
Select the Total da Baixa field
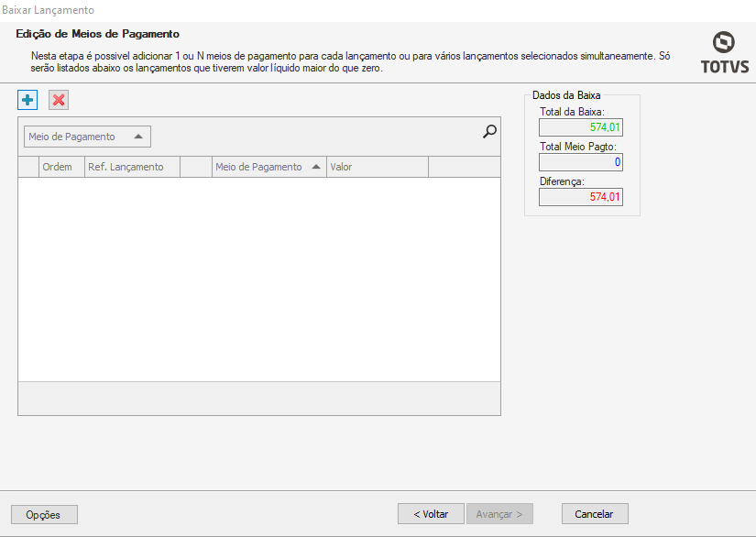(x=580, y=127)
